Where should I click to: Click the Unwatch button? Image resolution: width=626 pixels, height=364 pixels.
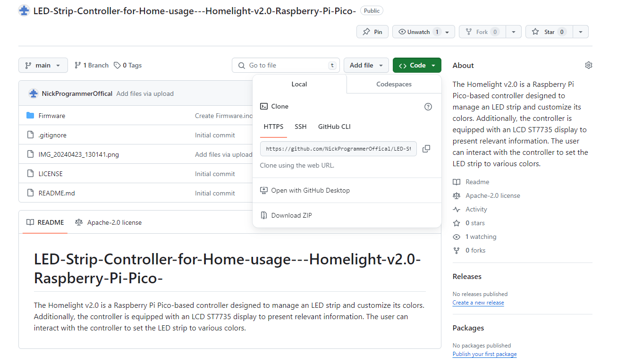423,32
